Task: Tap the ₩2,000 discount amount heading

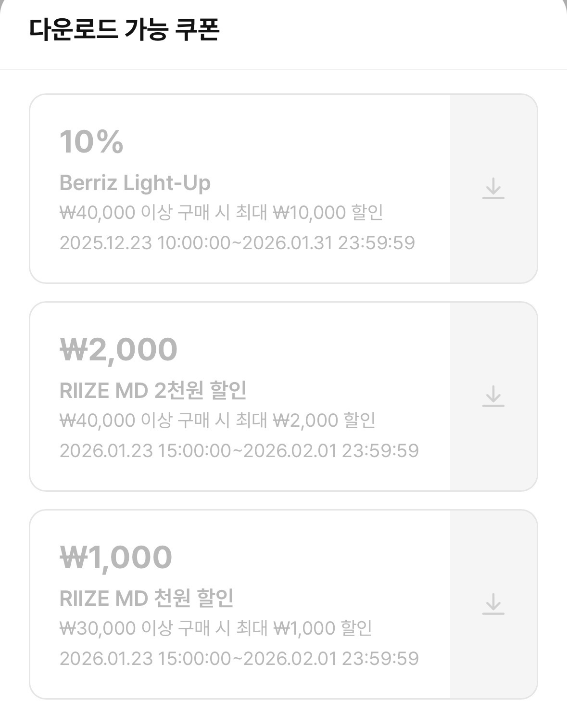Action: click(x=118, y=349)
